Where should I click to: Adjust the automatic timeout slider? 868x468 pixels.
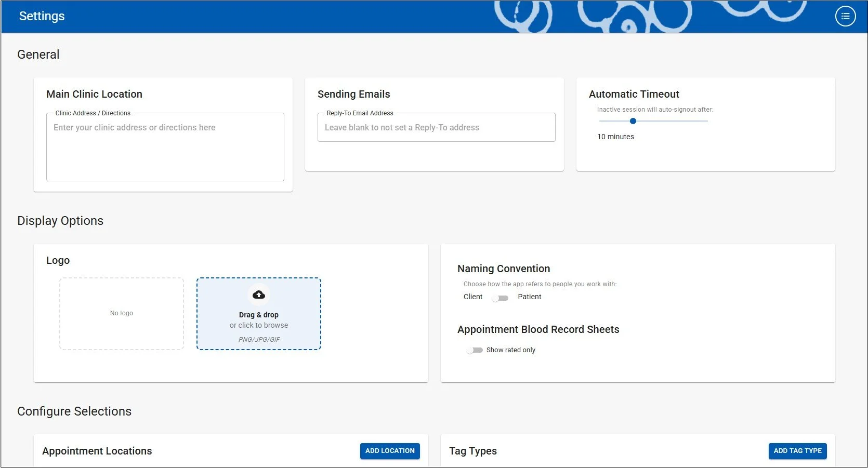(633, 121)
